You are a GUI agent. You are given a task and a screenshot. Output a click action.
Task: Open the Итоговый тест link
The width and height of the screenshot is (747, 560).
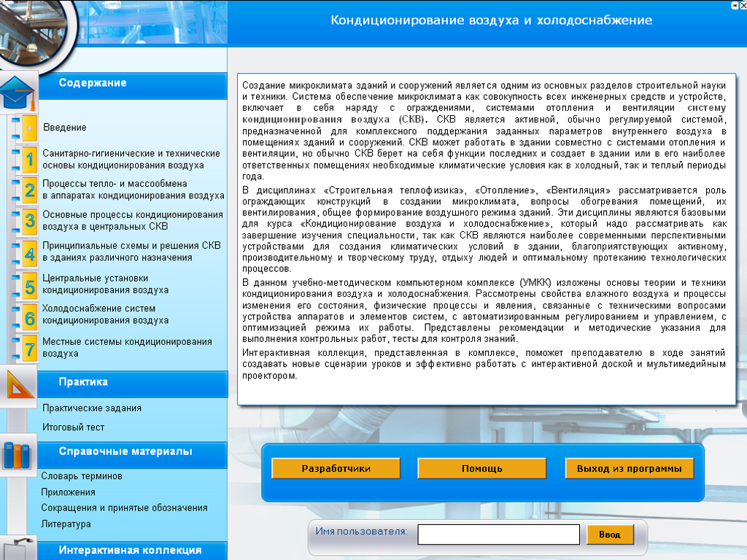pos(73,427)
